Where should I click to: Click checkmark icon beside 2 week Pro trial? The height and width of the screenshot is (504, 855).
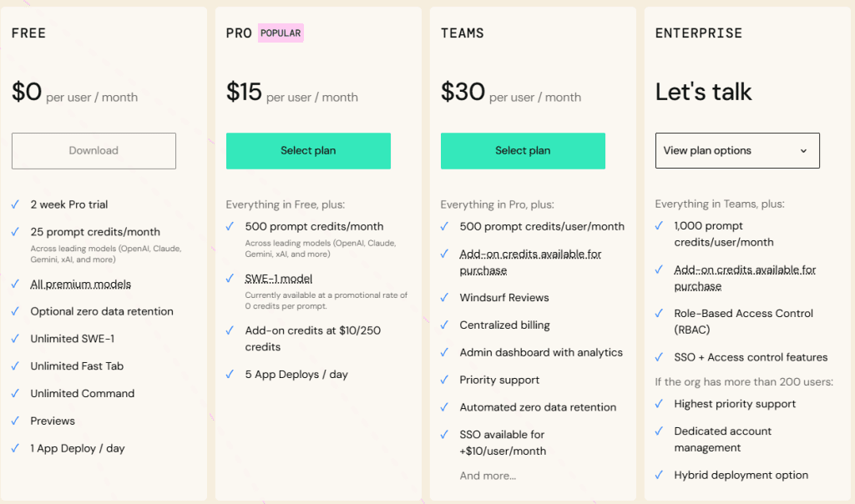15,204
